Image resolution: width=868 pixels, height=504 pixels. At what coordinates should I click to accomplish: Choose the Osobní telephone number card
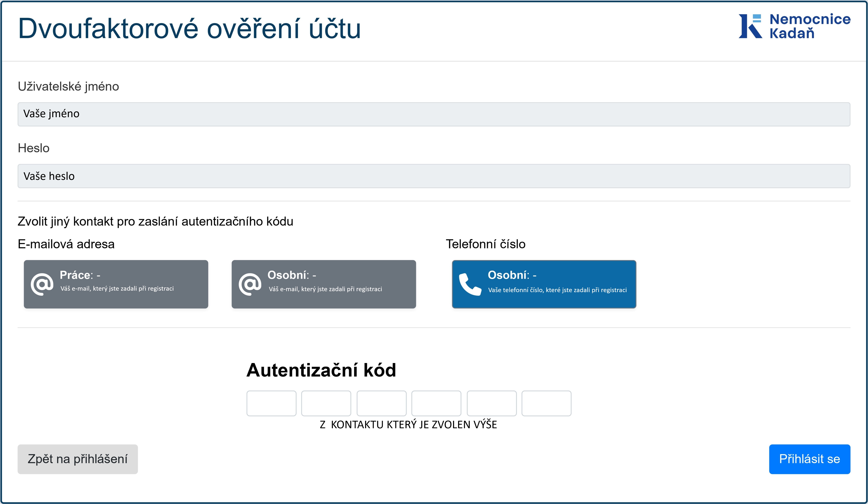[544, 284]
